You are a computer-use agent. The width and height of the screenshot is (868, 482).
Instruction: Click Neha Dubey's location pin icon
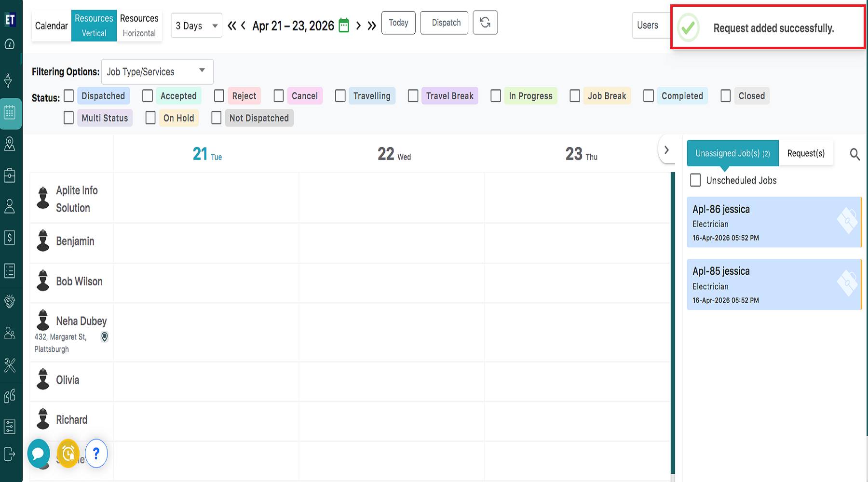[x=104, y=337]
